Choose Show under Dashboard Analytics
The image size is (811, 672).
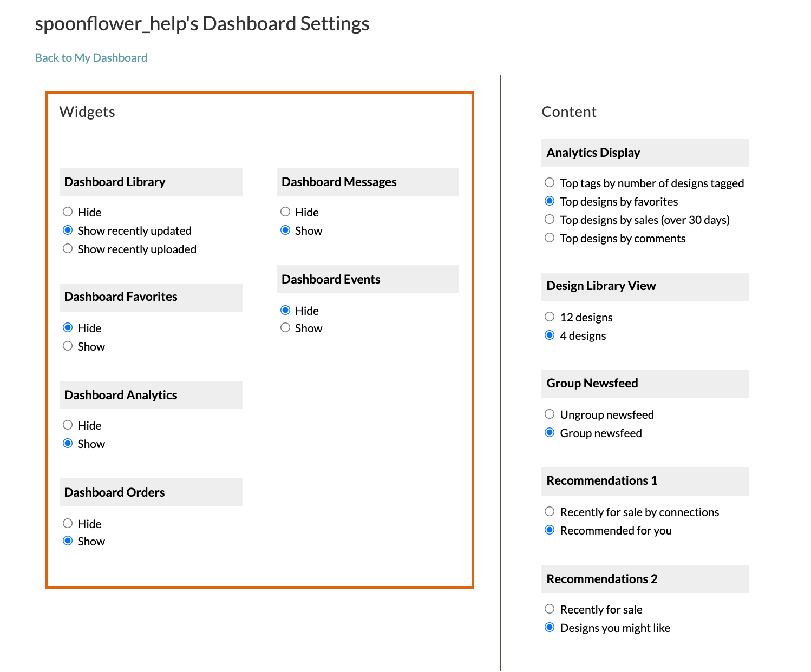pyautogui.click(x=68, y=443)
